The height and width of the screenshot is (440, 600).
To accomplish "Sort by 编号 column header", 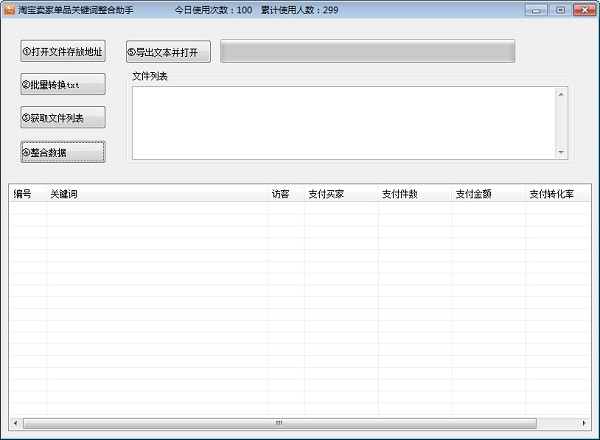I will pos(28,194).
